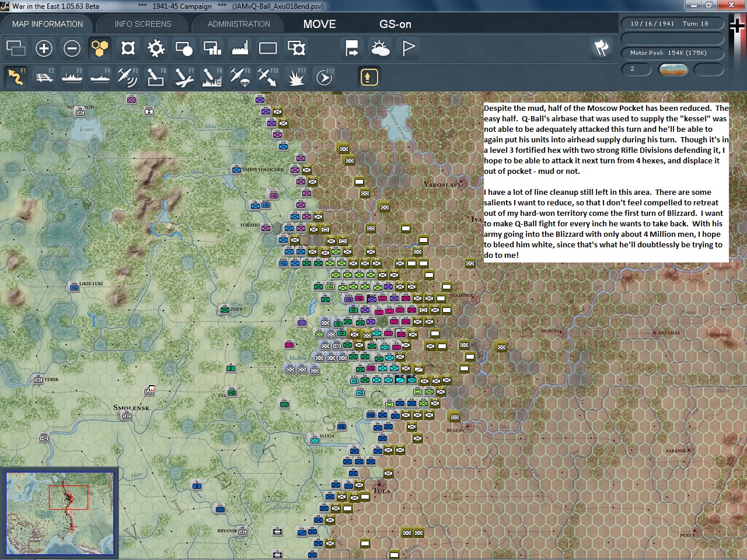Switch to the INFO SCREENS tab

pyautogui.click(x=143, y=24)
